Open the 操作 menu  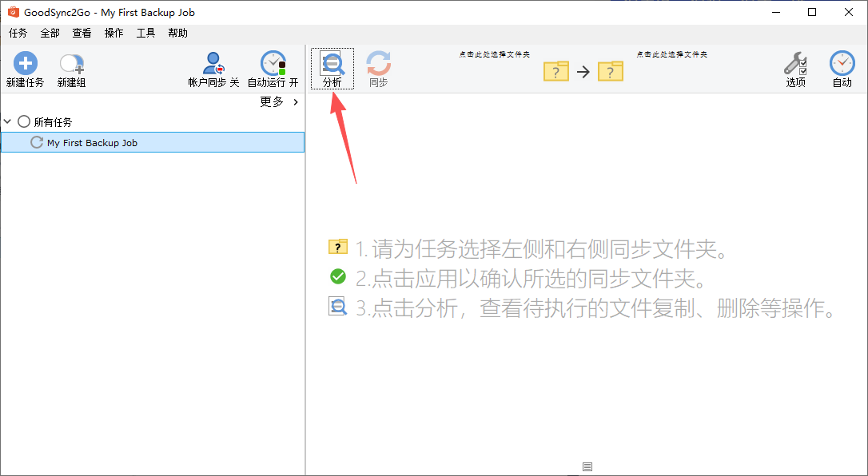point(114,34)
